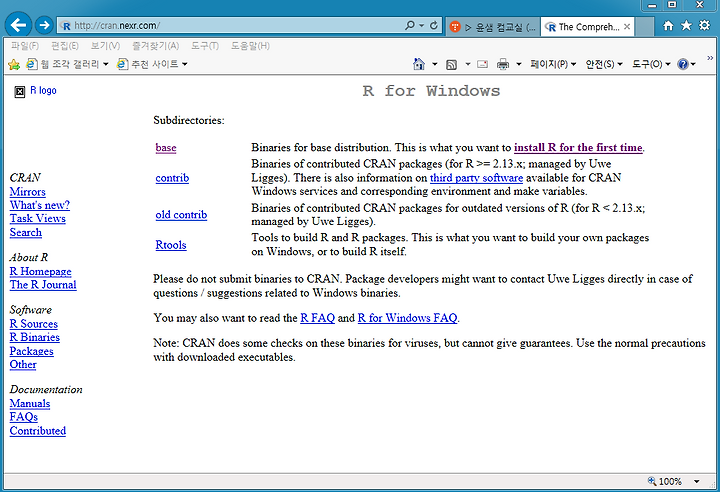Click the browser Forward arrow button
Image resolution: width=720 pixels, height=492 pixels.
tap(44, 25)
